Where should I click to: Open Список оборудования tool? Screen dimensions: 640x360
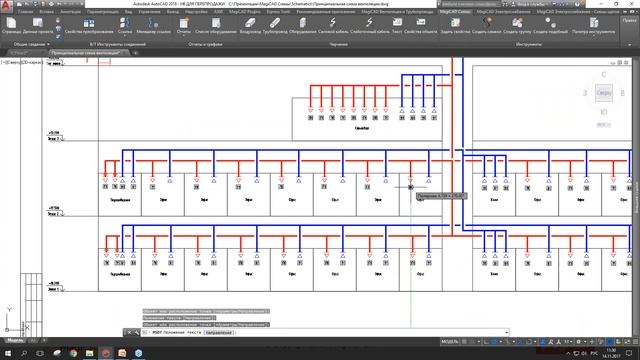tap(216, 25)
